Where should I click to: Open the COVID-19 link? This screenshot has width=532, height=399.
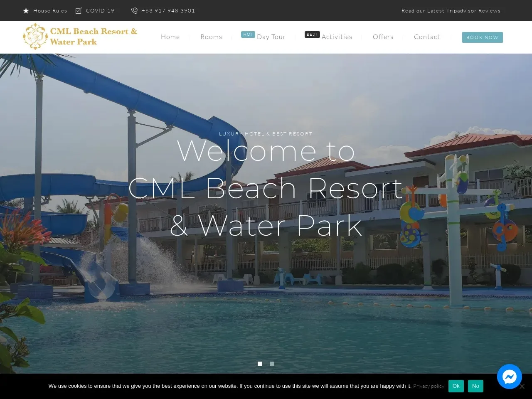pyautogui.click(x=100, y=11)
